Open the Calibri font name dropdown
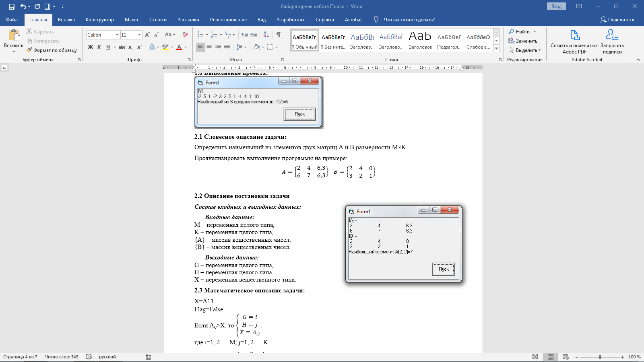 pos(117,35)
